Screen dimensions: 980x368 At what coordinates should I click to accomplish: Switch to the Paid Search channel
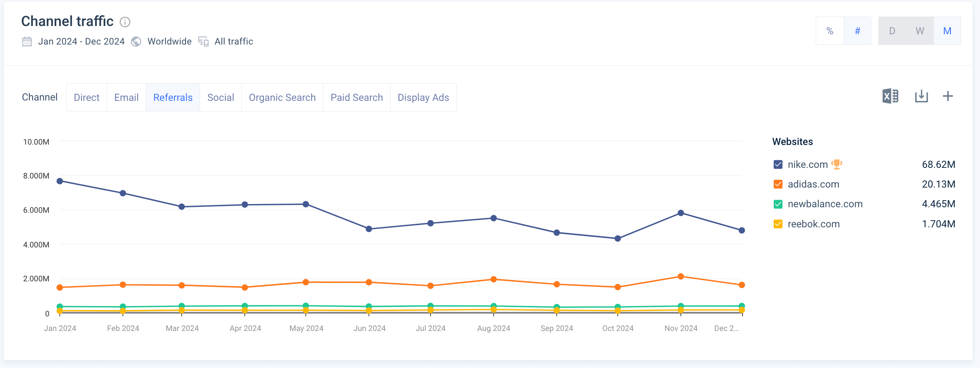pos(356,97)
